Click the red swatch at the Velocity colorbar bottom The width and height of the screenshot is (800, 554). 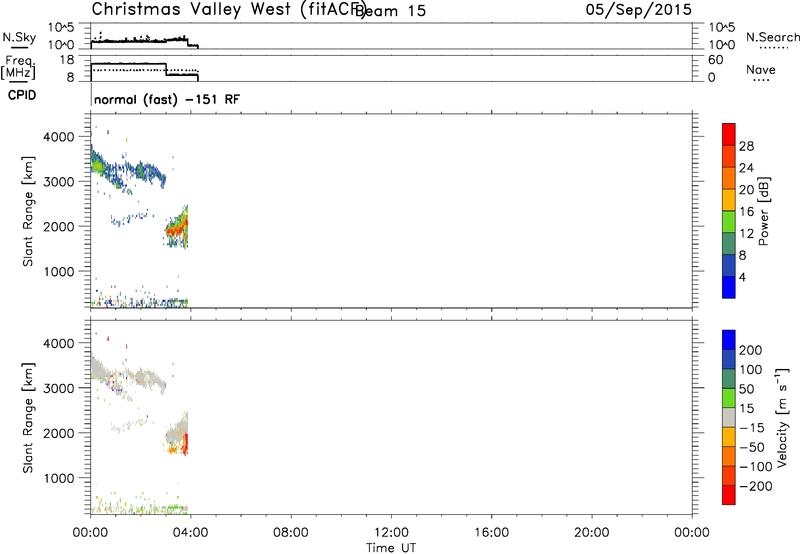[729, 495]
